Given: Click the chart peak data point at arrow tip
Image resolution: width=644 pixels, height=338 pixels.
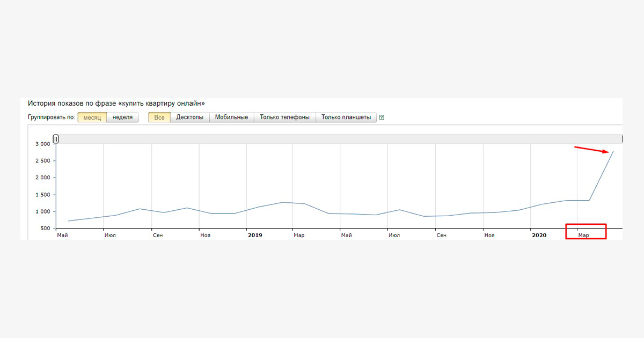Looking at the screenshot, I should [x=613, y=151].
